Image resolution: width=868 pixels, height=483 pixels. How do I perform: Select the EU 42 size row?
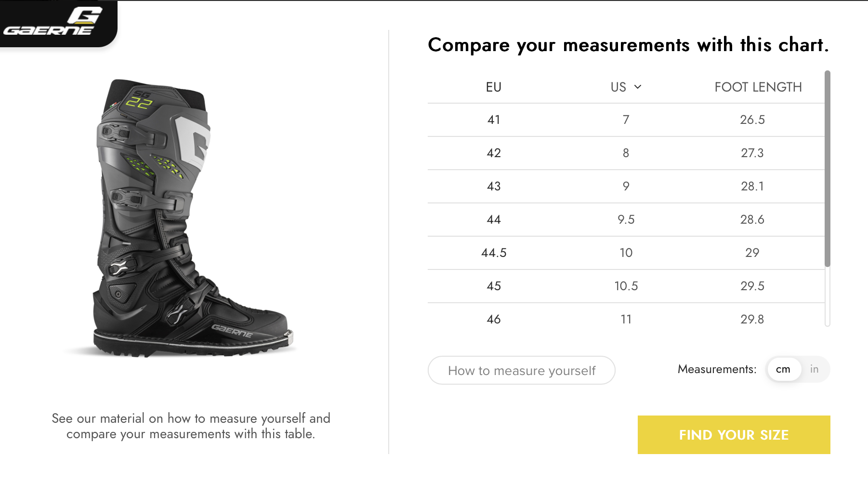pos(494,153)
